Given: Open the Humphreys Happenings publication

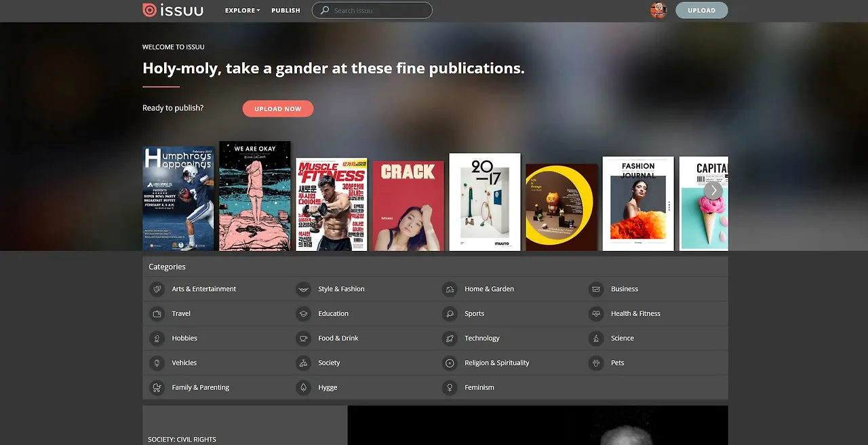Looking at the screenshot, I should coord(178,199).
